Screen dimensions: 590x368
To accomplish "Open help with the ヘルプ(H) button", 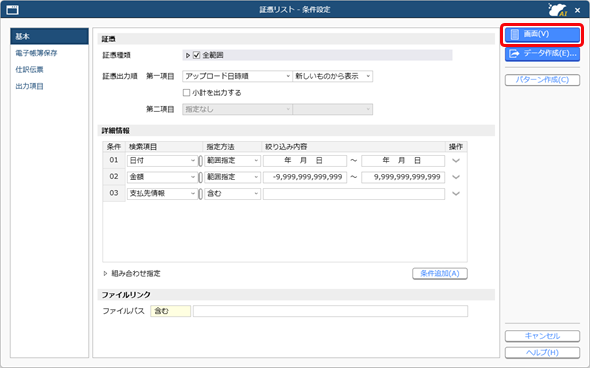I will click(542, 353).
